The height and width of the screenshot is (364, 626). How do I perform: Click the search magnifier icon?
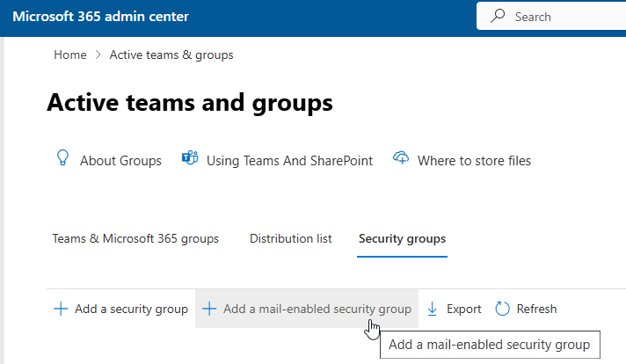[x=499, y=17]
